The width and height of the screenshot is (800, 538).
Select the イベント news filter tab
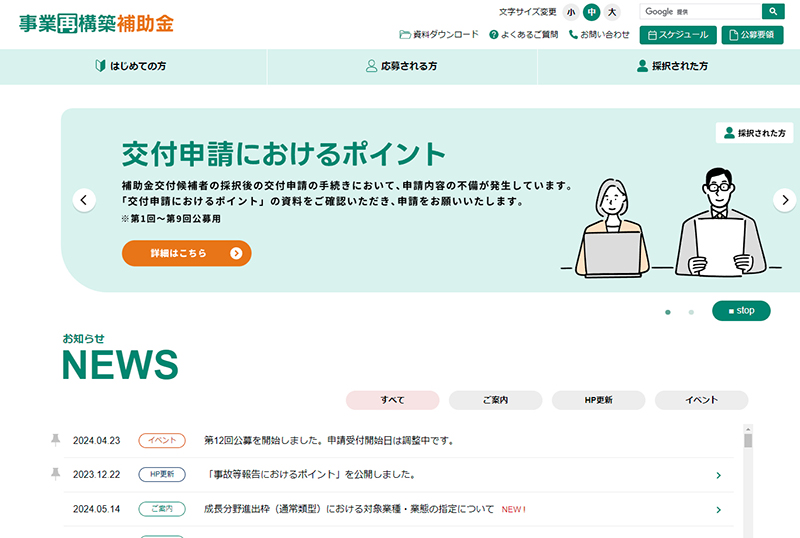coord(702,400)
